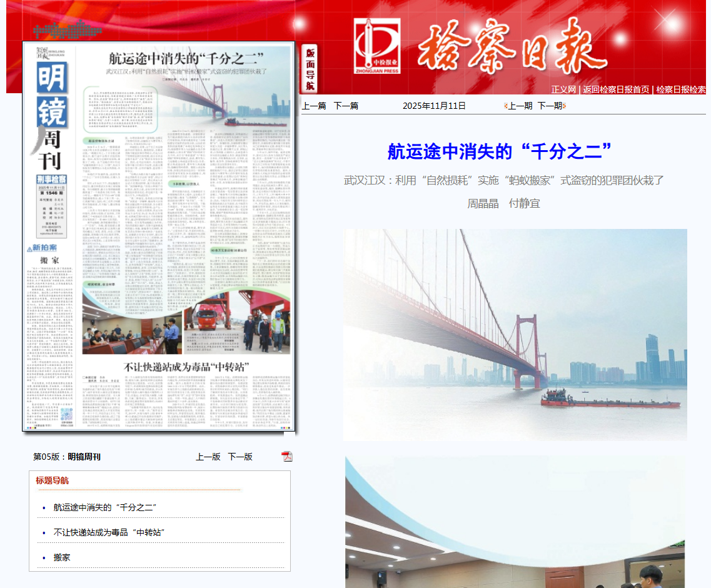Click the arrow icon before 上一期
The image size is (711, 588).
tap(505, 106)
